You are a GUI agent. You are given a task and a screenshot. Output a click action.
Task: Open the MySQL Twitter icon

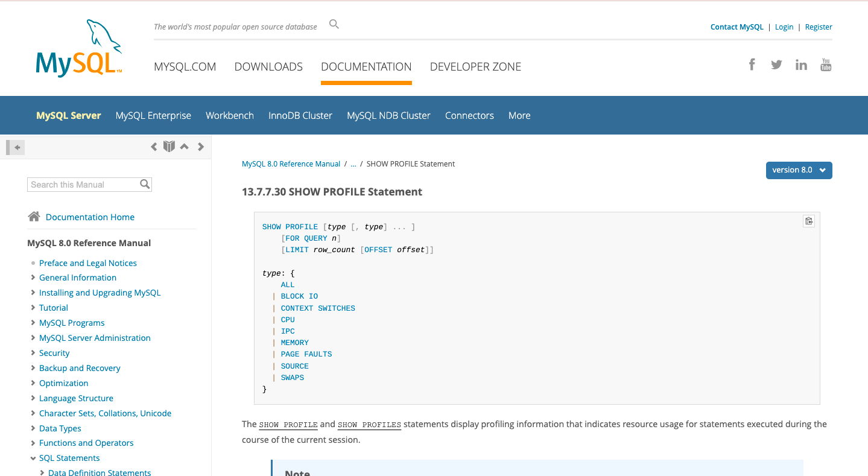pos(776,65)
